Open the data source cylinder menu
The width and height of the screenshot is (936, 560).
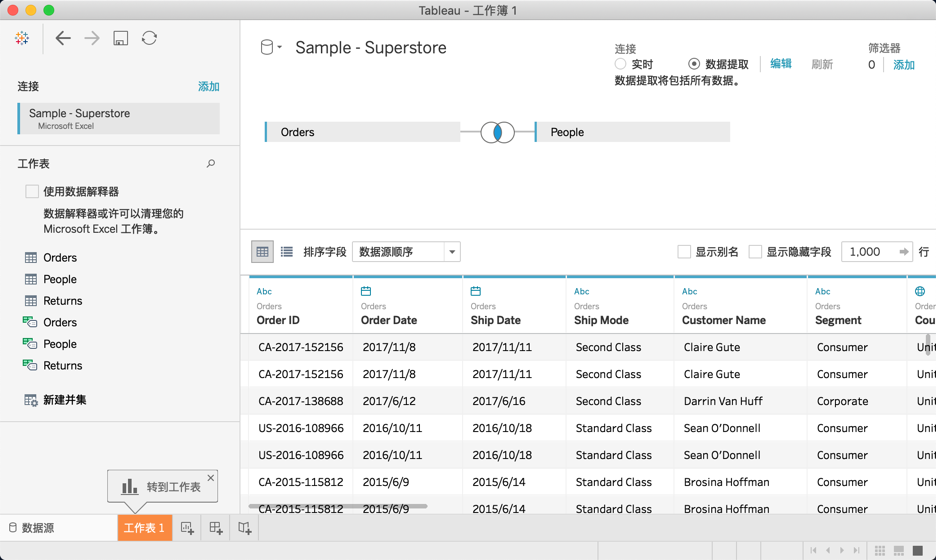(x=271, y=47)
